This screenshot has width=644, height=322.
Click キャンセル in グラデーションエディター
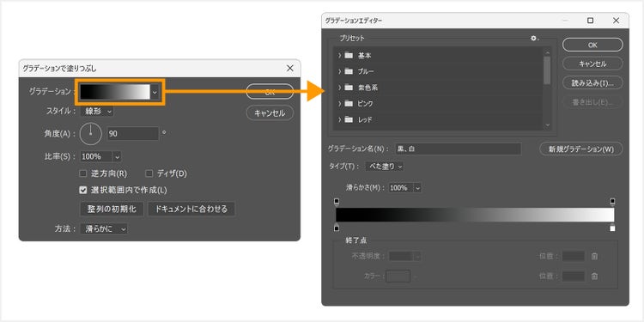pos(592,64)
